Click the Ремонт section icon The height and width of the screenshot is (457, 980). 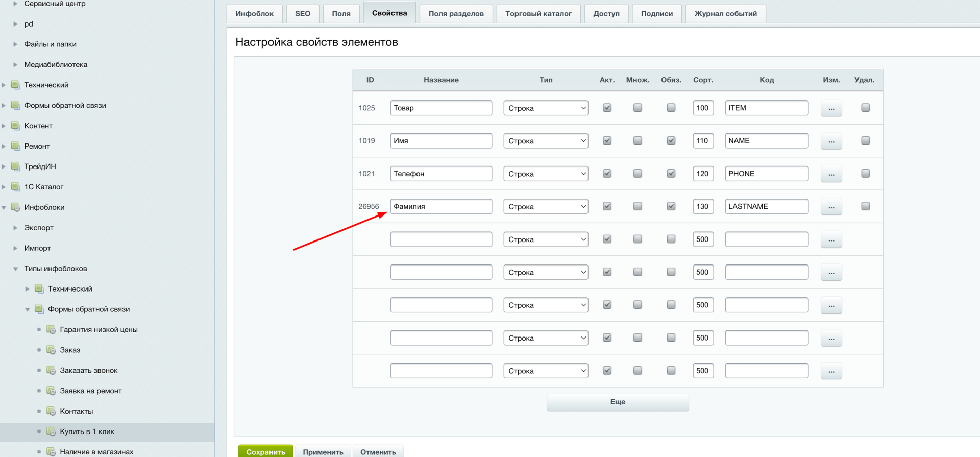click(x=15, y=146)
